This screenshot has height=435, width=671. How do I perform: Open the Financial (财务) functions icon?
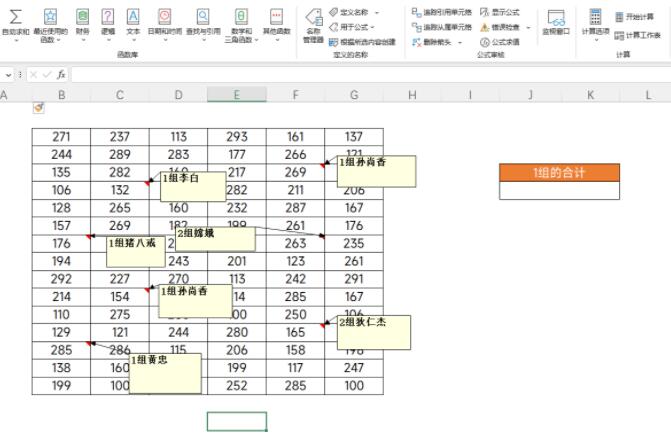pyautogui.click(x=83, y=17)
